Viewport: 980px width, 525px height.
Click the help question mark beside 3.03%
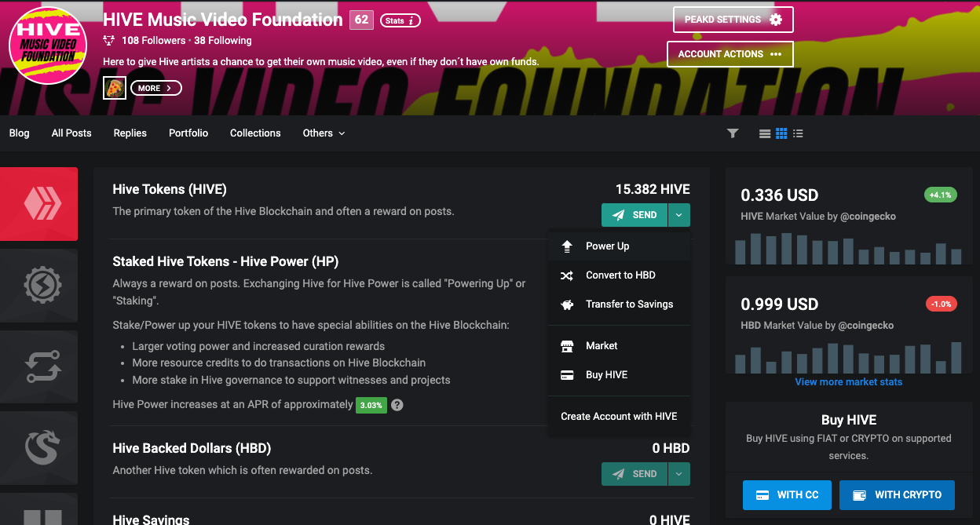pyautogui.click(x=397, y=405)
